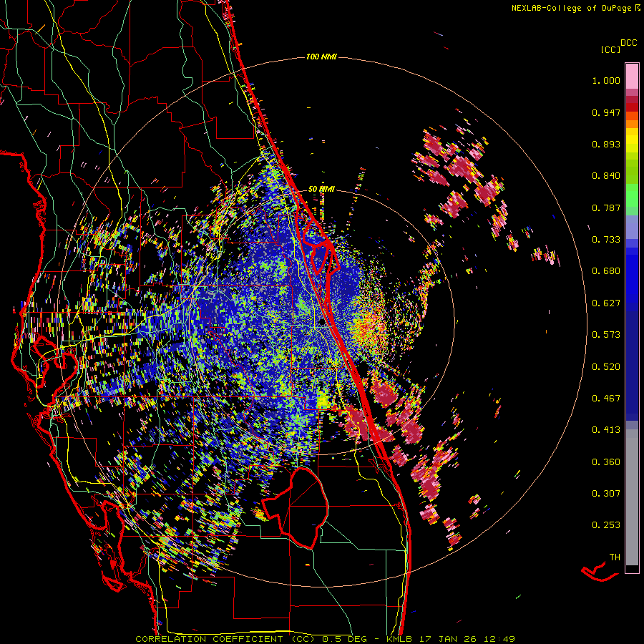This screenshot has width=644, height=644.
Task: Select the 0.253 scale value
Action: coord(606,525)
